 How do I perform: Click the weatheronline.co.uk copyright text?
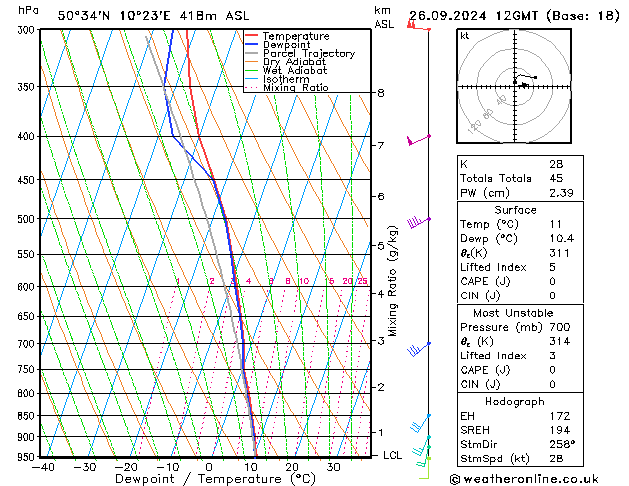point(524,479)
